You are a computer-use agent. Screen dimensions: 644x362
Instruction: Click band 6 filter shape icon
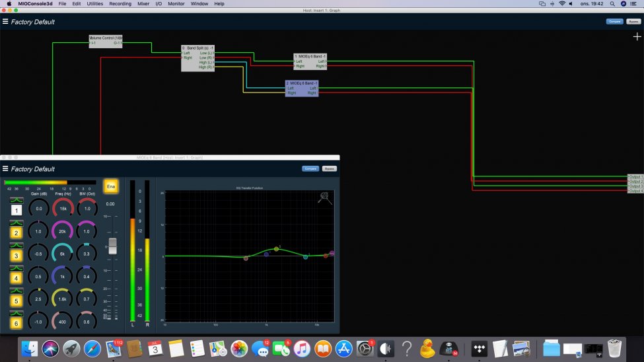click(x=17, y=313)
